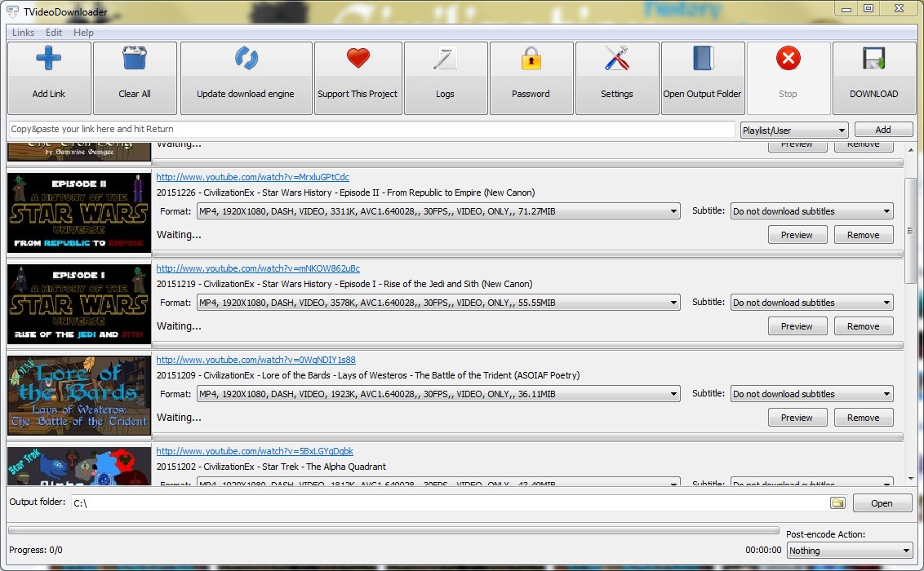
Task: Click the link paste input field
Action: pos(372,129)
